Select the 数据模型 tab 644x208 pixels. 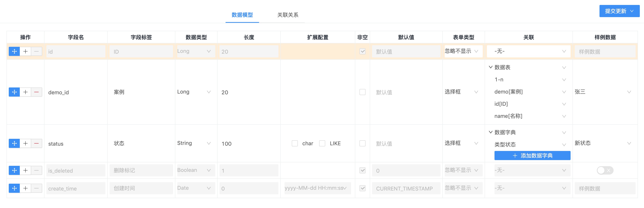pyautogui.click(x=242, y=15)
